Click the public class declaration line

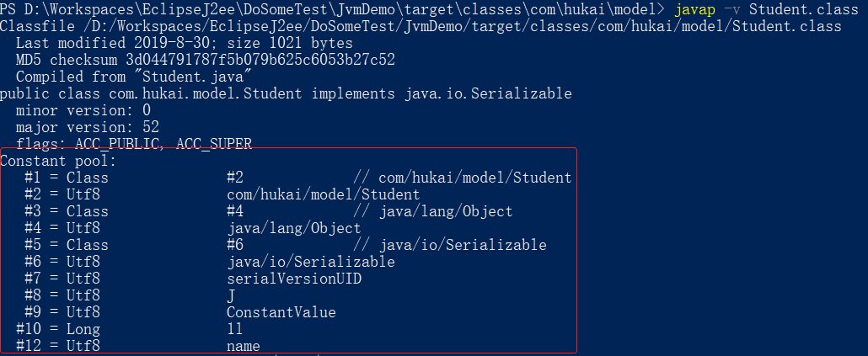(x=286, y=94)
